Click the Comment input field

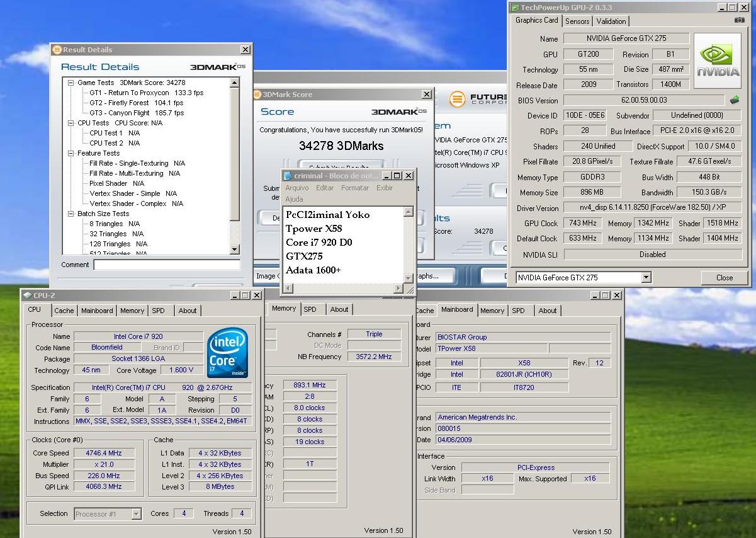pyautogui.click(x=167, y=265)
